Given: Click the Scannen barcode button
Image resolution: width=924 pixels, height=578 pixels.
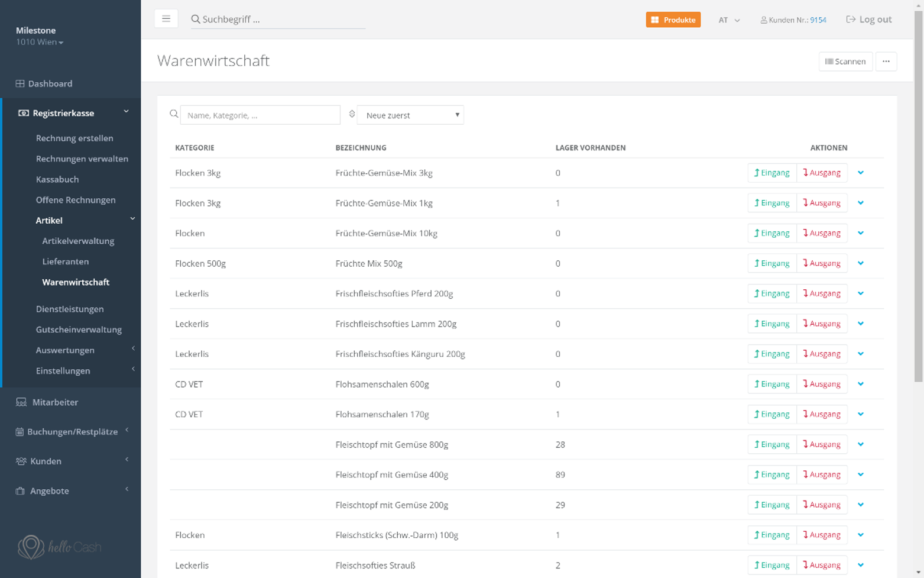Looking at the screenshot, I should [x=845, y=62].
